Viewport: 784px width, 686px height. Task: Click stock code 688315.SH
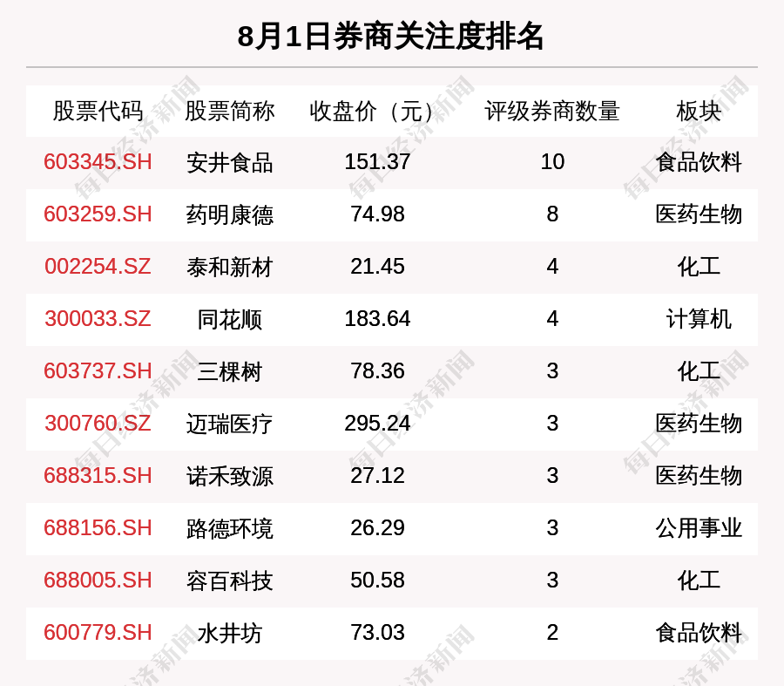click(98, 476)
